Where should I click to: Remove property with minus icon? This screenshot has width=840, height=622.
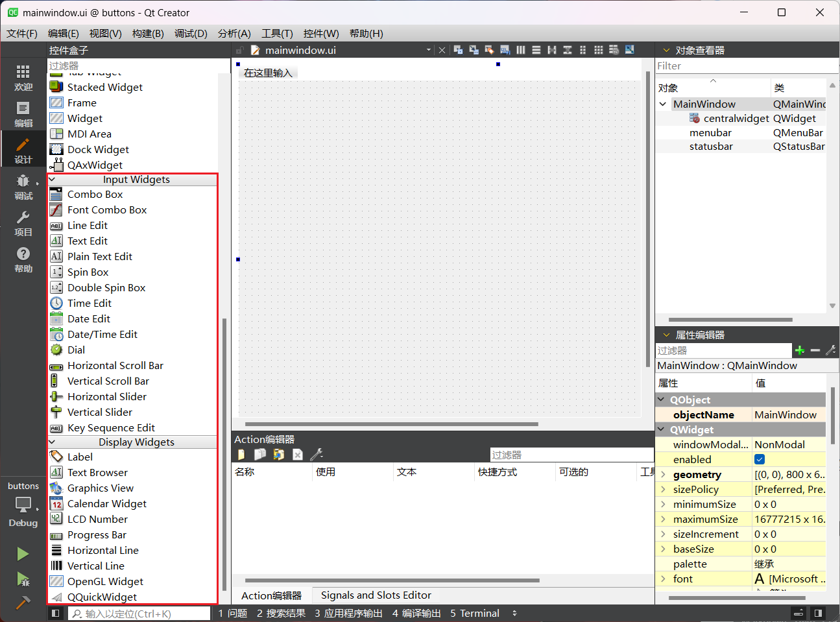pyautogui.click(x=815, y=350)
